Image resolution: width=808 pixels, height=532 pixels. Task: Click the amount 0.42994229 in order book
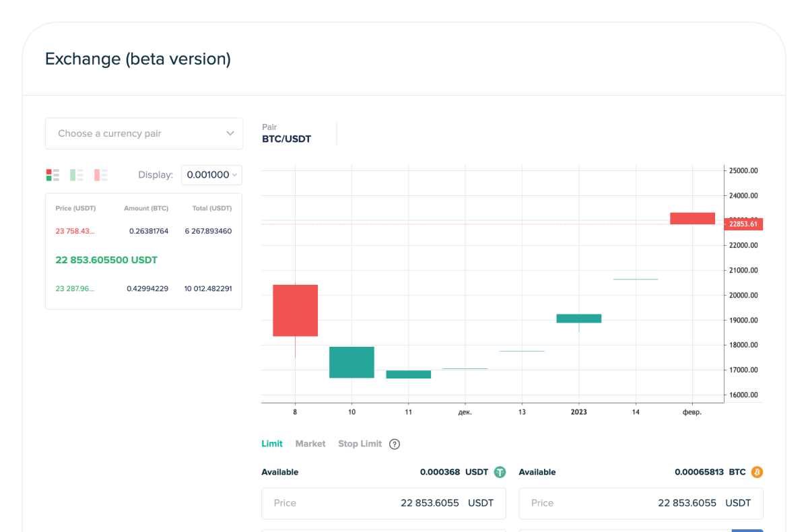[x=147, y=289]
